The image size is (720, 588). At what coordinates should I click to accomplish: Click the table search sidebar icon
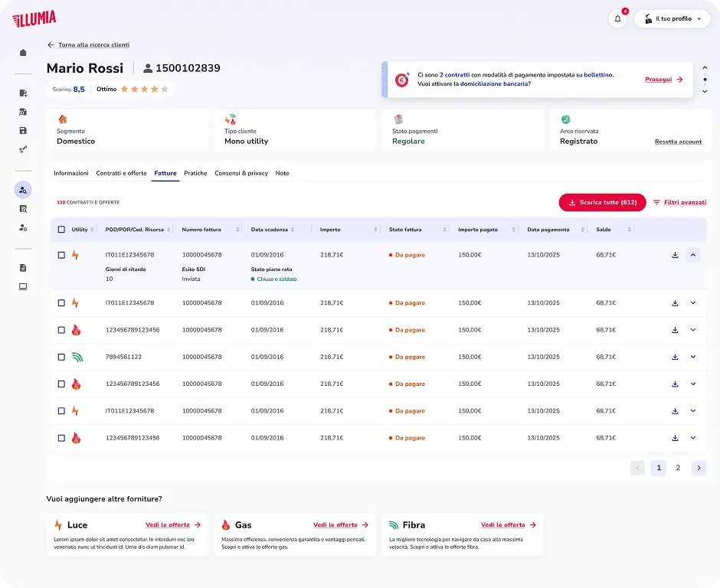tap(23, 209)
